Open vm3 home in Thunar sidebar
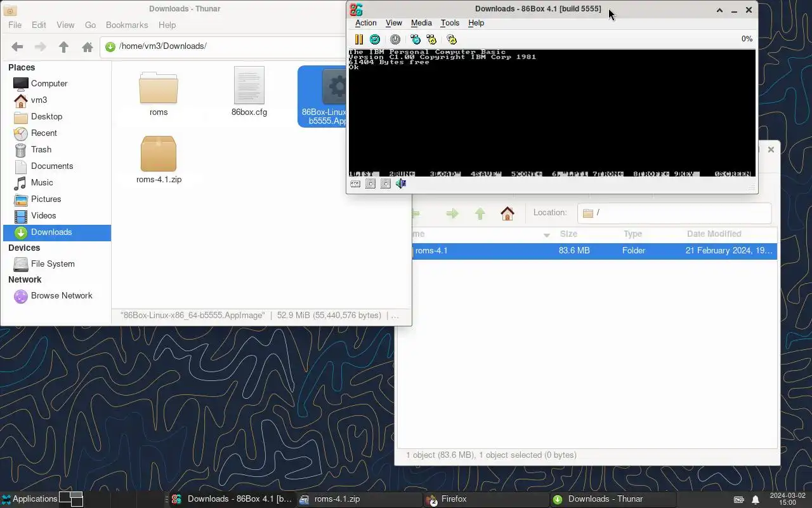812x508 pixels. point(57,100)
